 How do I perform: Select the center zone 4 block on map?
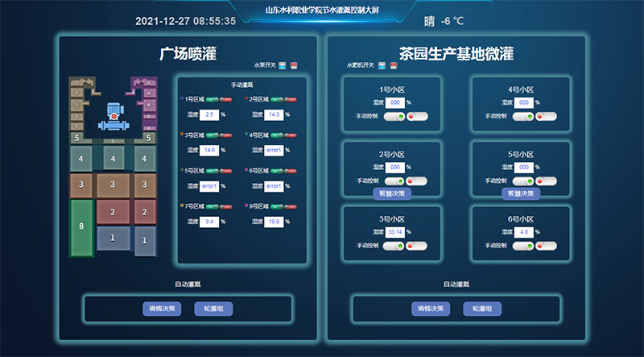click(x=113, y=159)
